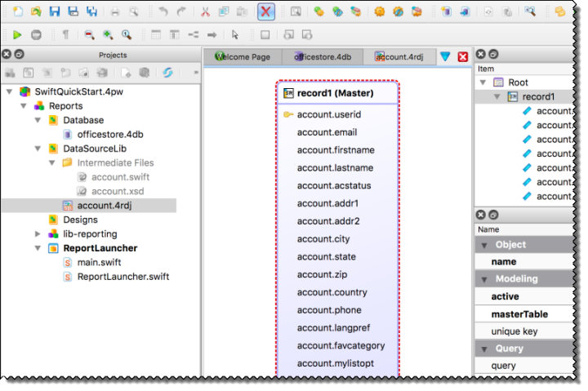588x391 pixels.
Task: Cut selection with the scissors icon
Action: [205, 11]
